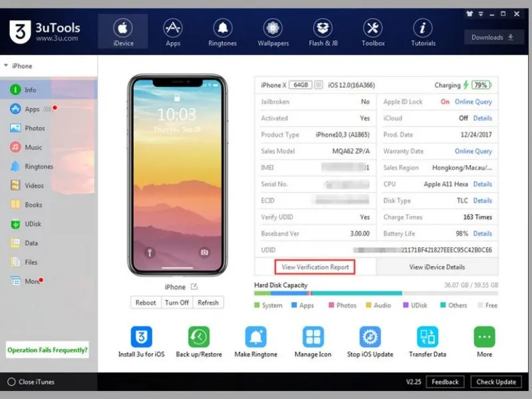Click Battery Life Details link

pyautogui.click(x=483, y=233)
